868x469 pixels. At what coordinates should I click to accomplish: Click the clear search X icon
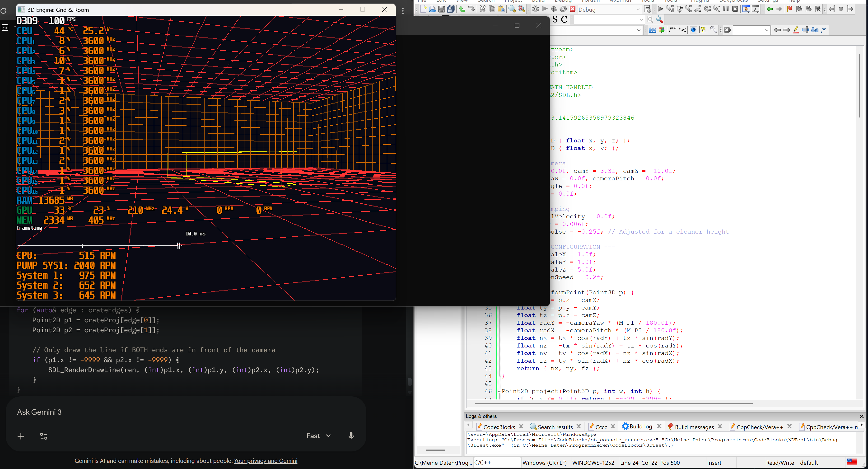tap(727, 30)
